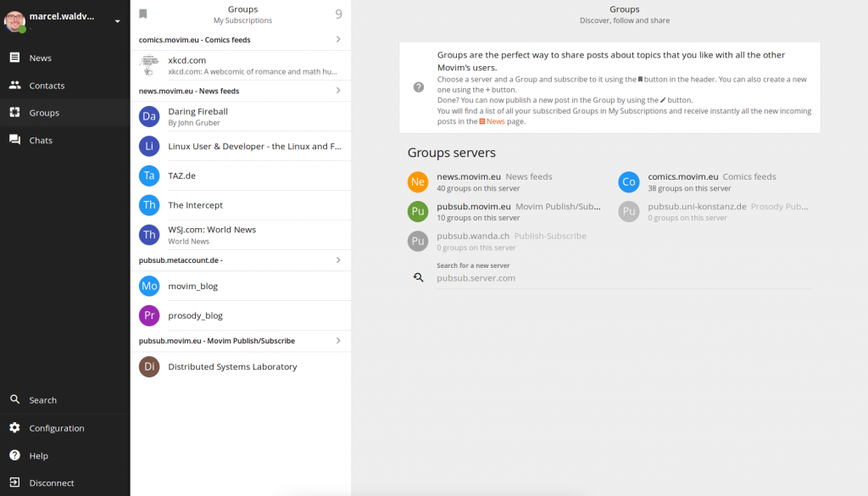Choose Disconnect in the sidebar menu
The image size is (868, 496).
64,482
